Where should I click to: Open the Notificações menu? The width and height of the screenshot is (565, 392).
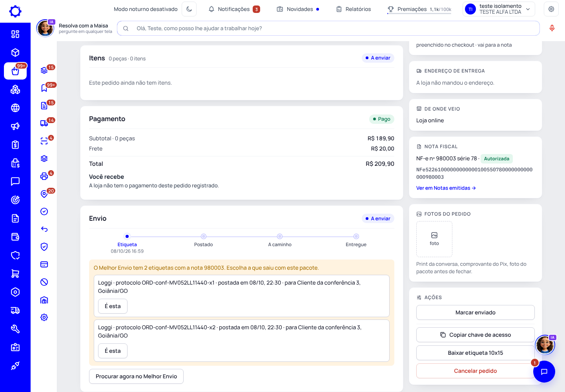coord(234,9)
